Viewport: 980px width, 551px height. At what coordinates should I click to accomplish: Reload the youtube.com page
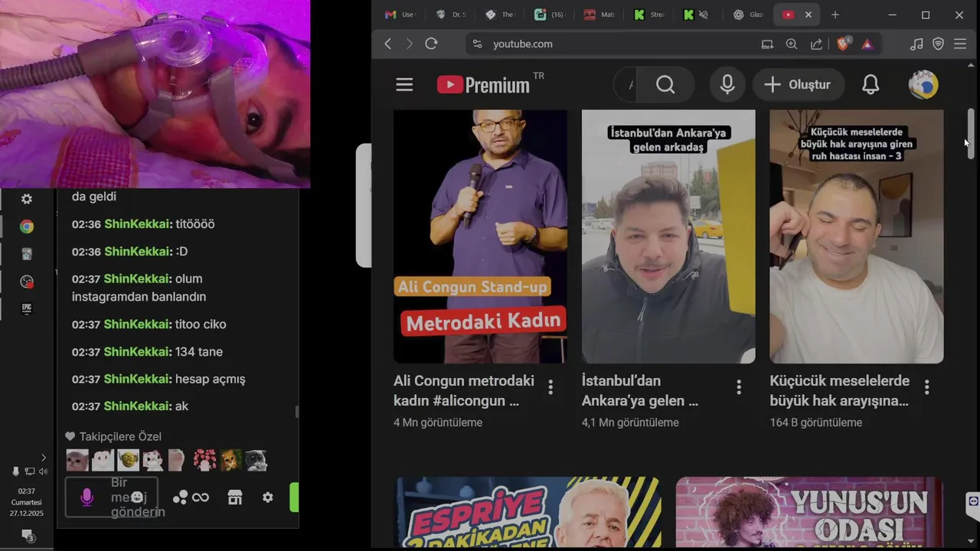click(431, 44)
